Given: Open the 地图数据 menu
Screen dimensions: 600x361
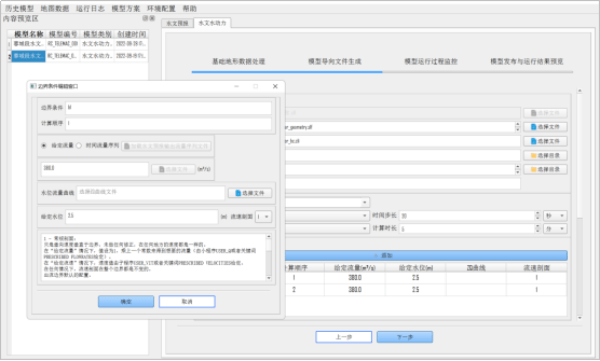Looking at the screenshot, I should point(55,8).
